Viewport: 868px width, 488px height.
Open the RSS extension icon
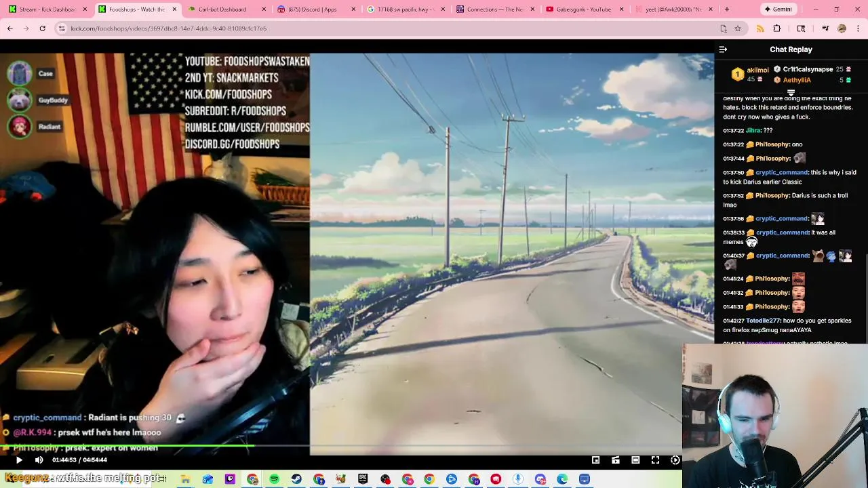pos(760,28)
